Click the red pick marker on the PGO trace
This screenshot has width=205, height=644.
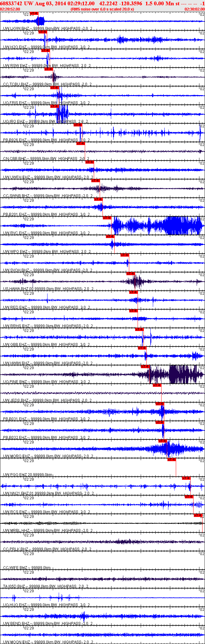172,460
